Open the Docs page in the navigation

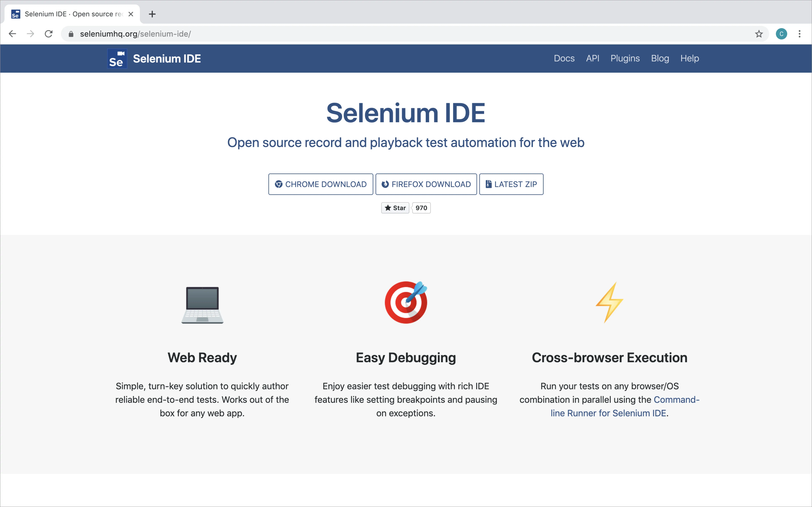(564, 58)
